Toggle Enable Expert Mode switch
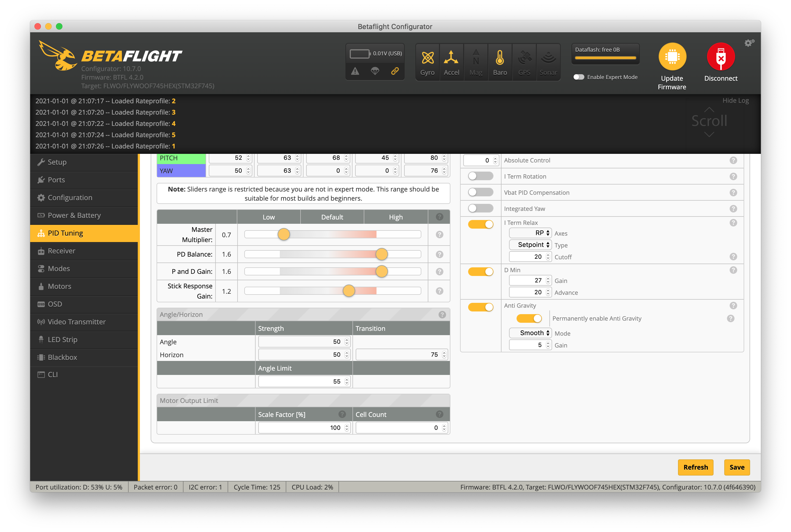This screenshot has height=532, width=791. (x=578, y=77)
